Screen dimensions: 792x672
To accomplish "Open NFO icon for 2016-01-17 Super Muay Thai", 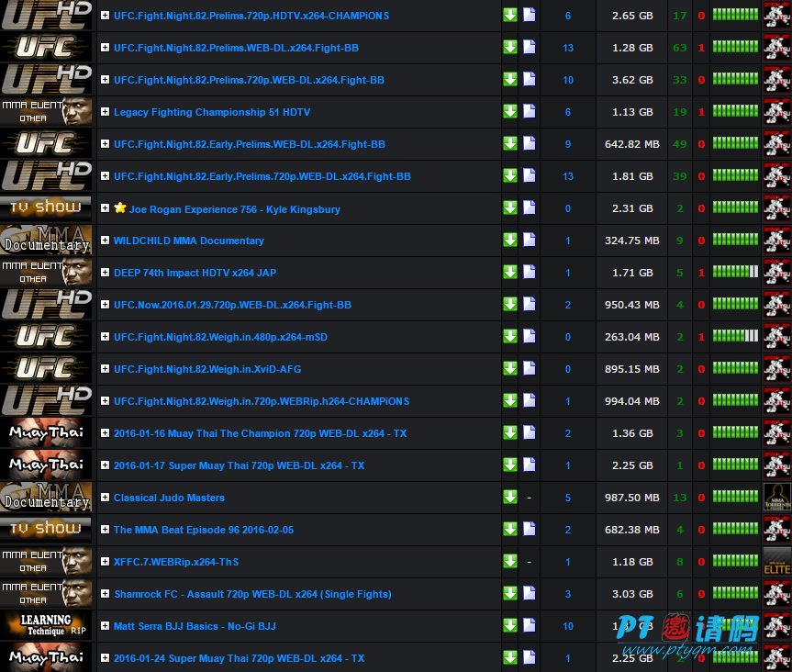I will click(x=529, y=465).
